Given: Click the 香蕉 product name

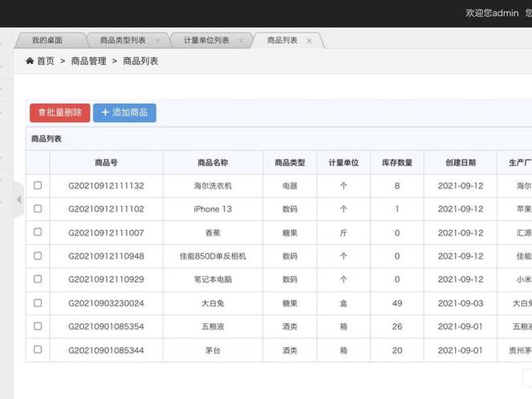Looking at the screenshot, I should click(213, 233).
